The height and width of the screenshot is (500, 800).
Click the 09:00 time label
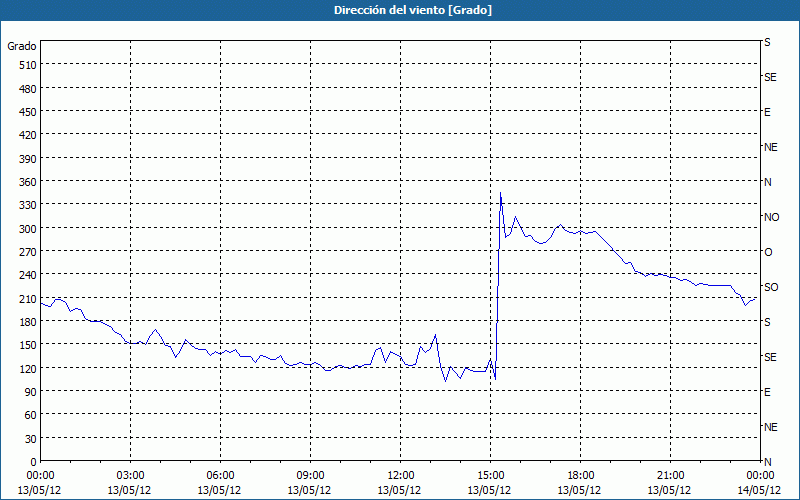pos(310,476)
